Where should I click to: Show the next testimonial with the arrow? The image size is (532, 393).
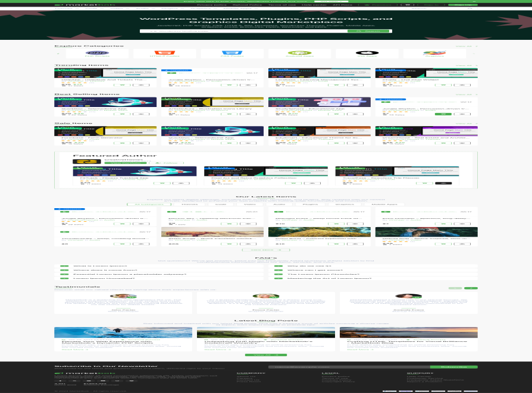point(471,288)
